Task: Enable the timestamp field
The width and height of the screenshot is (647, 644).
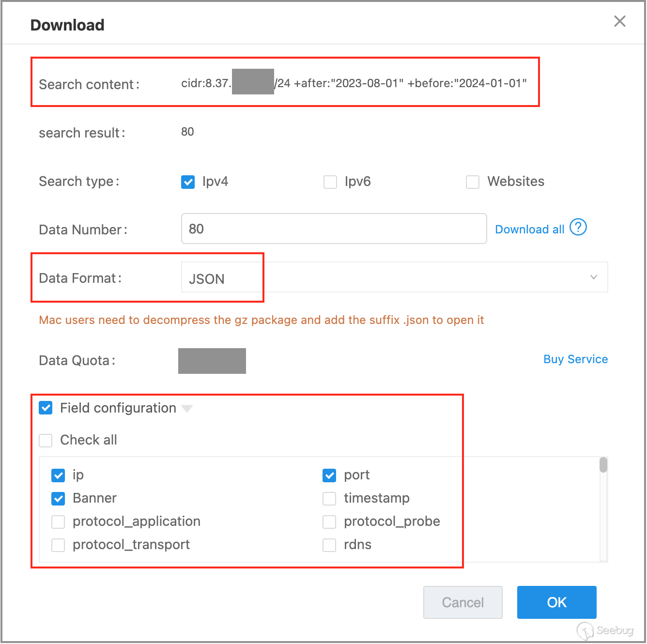Action: click(x=329, y=499)
